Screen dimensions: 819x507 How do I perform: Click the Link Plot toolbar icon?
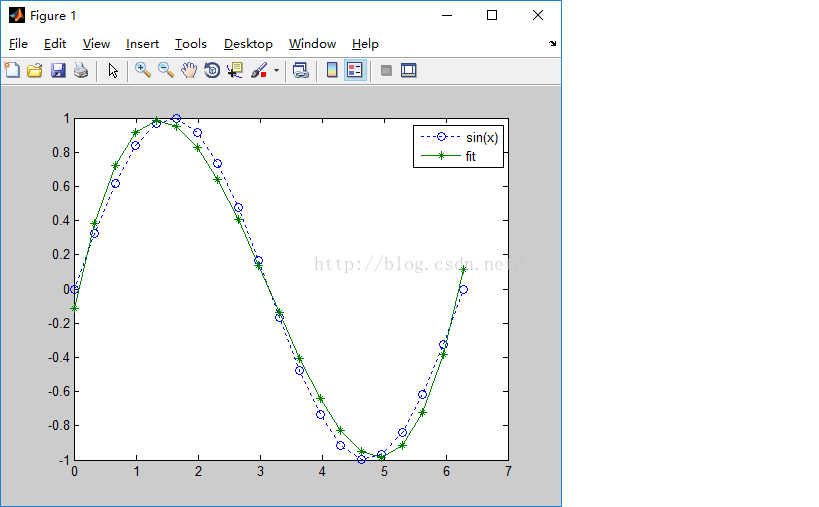point(301,70)
